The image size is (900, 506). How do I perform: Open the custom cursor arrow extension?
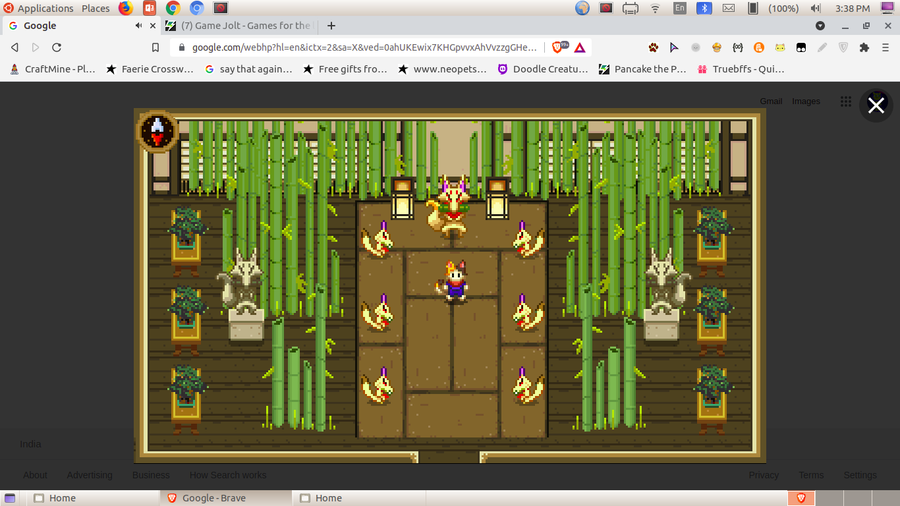(674, 48)
